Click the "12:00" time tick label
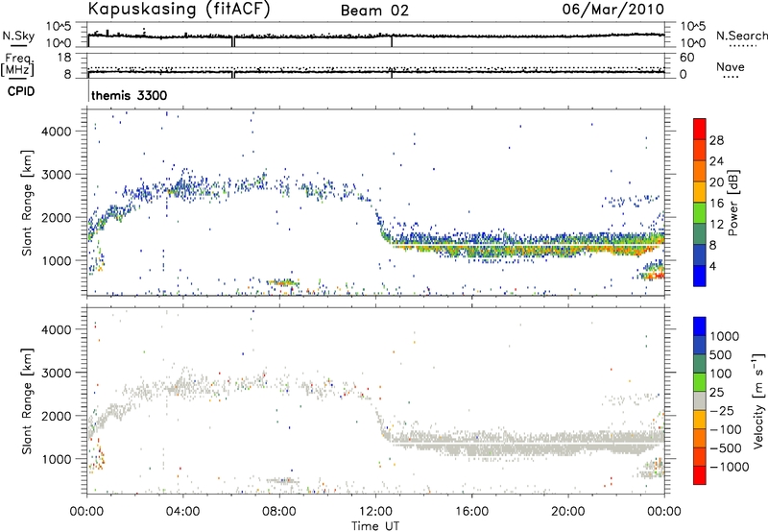 click(x=375, y=512)
